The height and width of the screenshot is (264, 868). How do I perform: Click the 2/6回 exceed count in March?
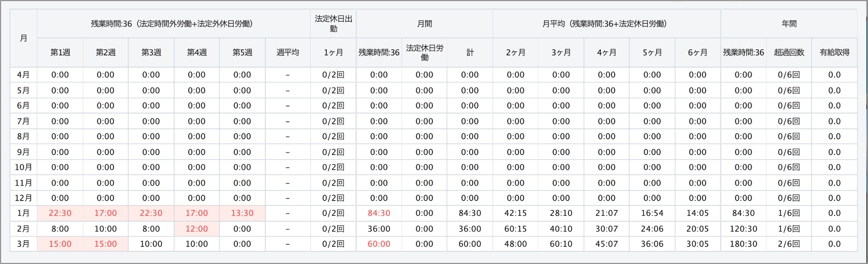(789, 244)
